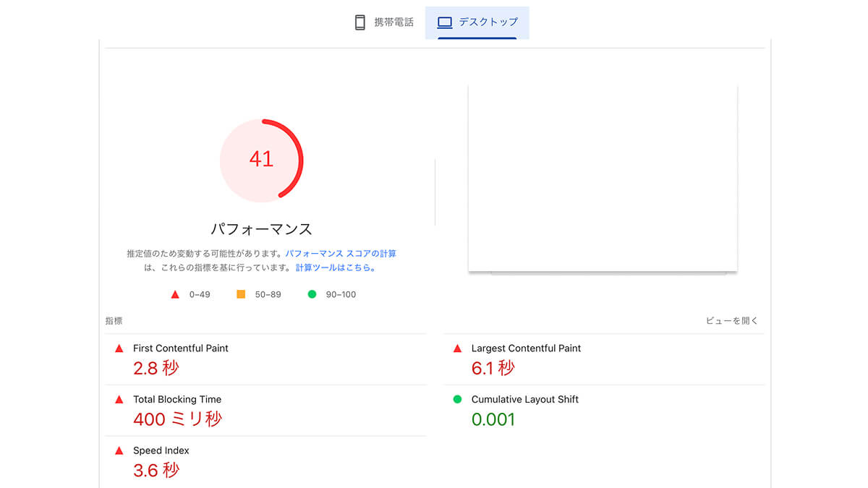Switch to the 携帯電話 tab
Screen dimensions: 868x488
point(393,22)
